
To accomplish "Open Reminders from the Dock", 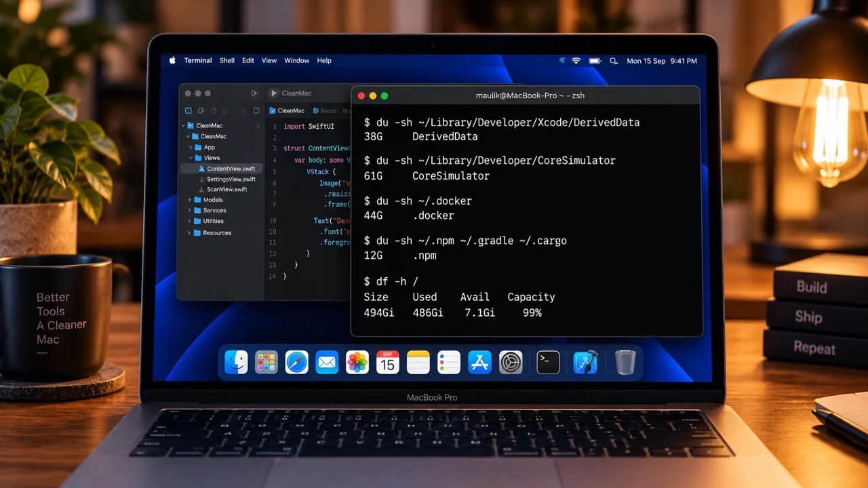I will pos(449,363).
